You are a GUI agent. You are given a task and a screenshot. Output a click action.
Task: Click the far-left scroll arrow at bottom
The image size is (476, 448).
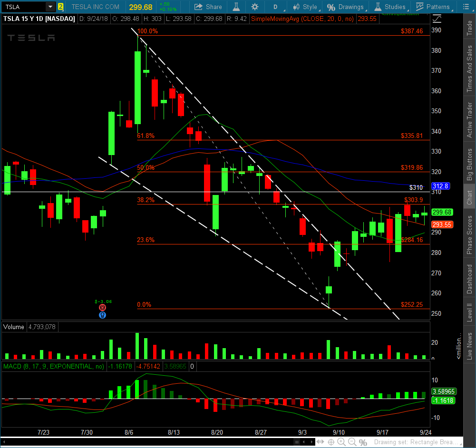pos(4,442)
